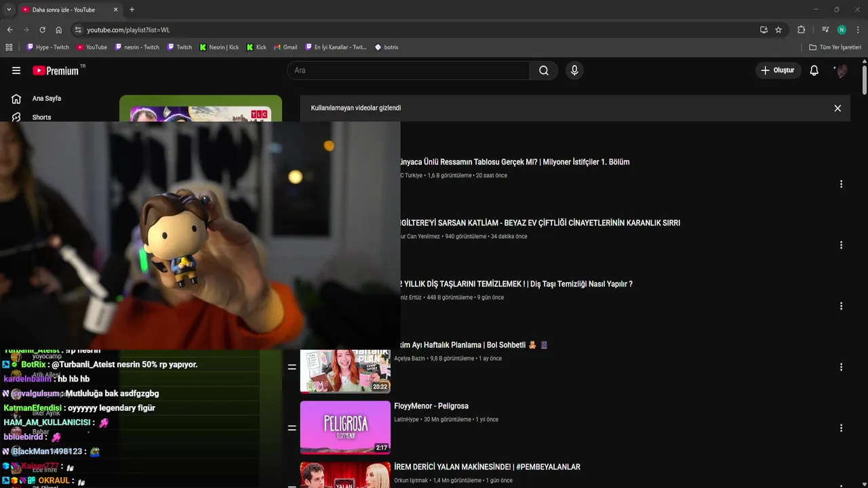Image resolution: width=868 pixels, height=488 pixels.
Task: Open options for Milyoner İstifçiler video
Action: pos(841,184)
